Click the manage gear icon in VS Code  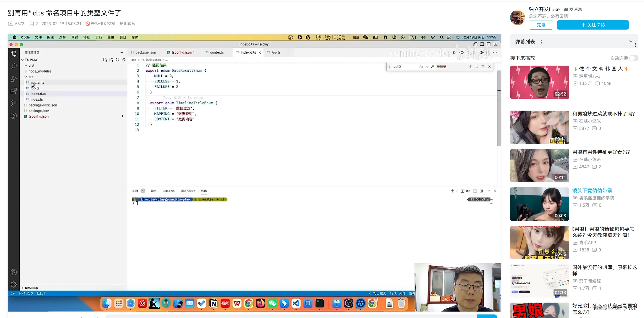point(14,284)
